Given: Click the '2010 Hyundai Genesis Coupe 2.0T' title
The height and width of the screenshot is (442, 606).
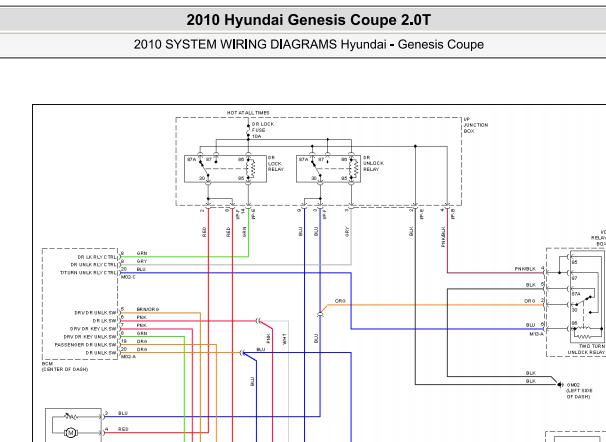Looking at the screenshot, I should (308, 20).
